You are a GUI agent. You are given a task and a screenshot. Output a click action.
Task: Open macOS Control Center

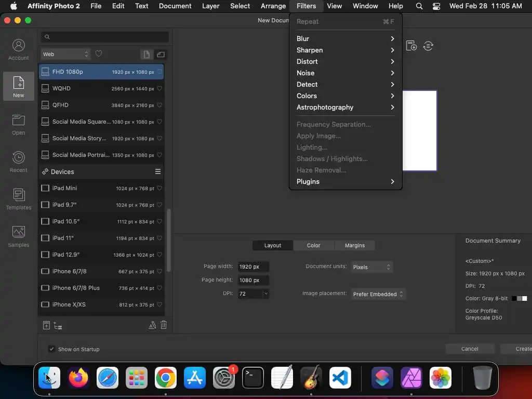pos(436,6)
